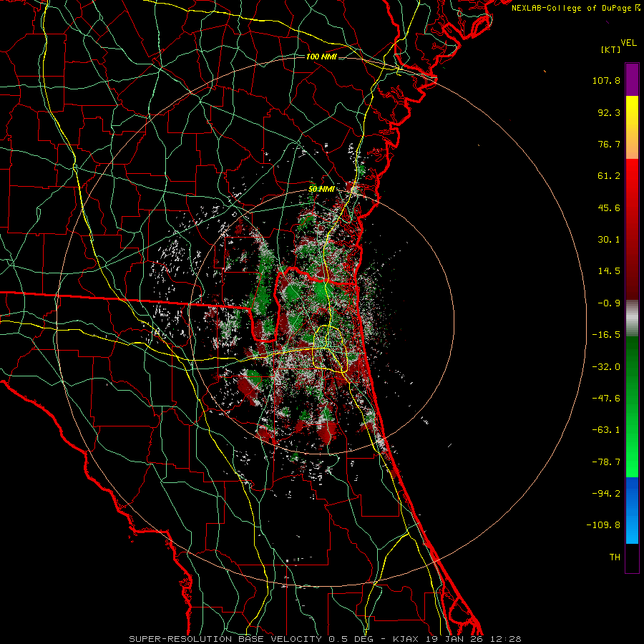
Task: Click the -109.8 velocity scale value
Action: pyautogui.click(x=603, y=525)
